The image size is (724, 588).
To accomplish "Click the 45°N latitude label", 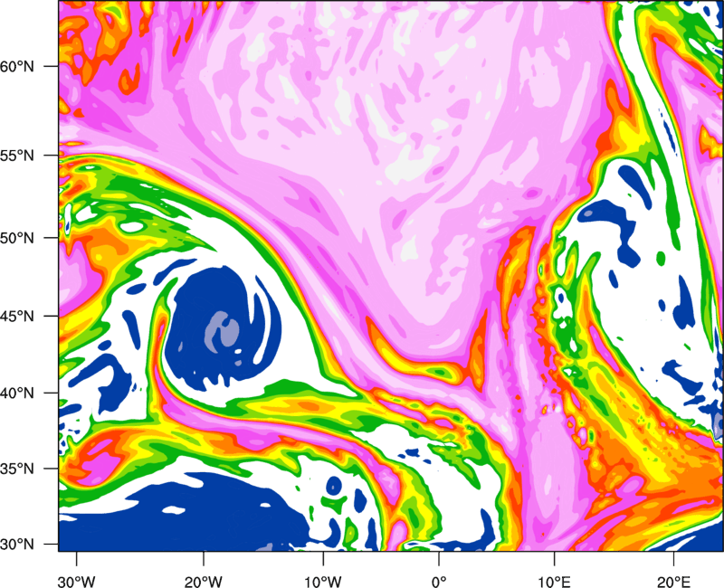I will [x=17, y=316].
